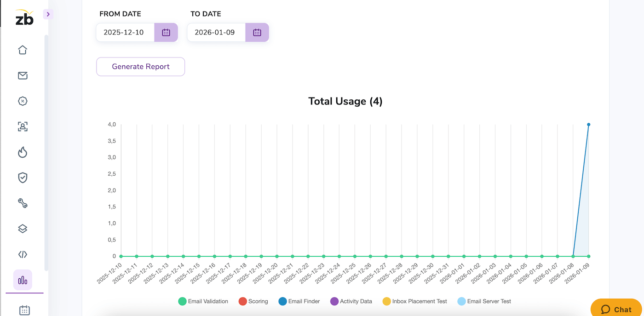This screenshot has width=644, height=316.
Task: Open the stacked layers icon
Action: (23, 229)
